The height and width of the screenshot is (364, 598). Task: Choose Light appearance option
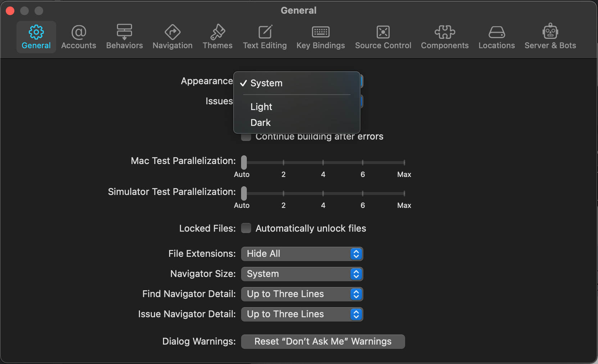(297, 107)
